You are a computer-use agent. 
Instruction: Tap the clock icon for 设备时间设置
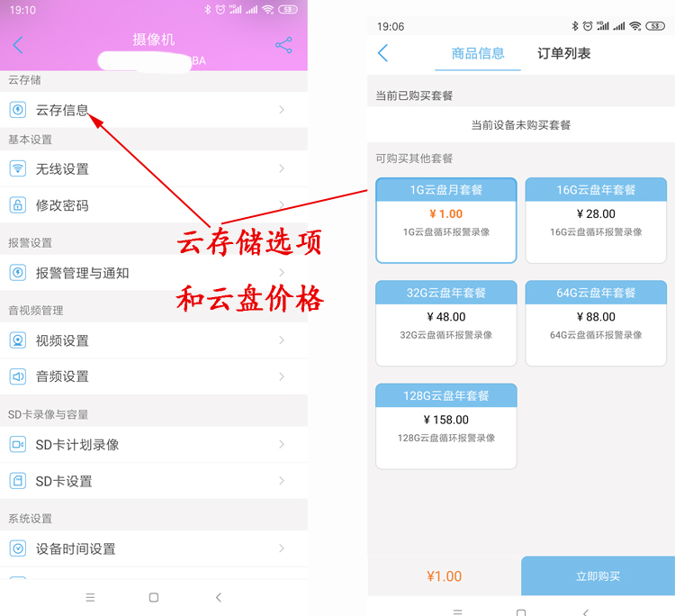click(x=18, y=548)
